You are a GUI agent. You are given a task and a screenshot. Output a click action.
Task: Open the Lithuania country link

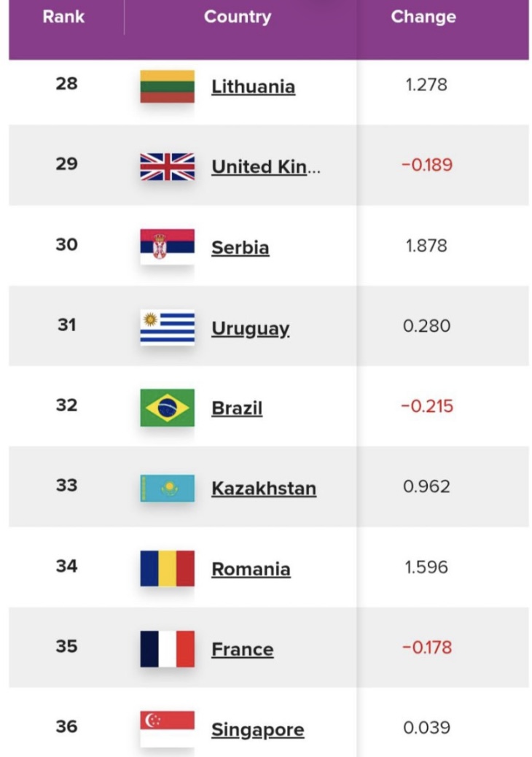click(253, 87)
